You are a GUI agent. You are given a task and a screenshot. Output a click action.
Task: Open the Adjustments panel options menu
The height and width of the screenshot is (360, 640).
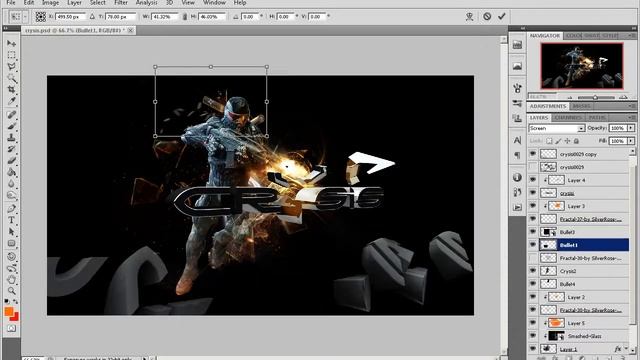pos(632,106)
